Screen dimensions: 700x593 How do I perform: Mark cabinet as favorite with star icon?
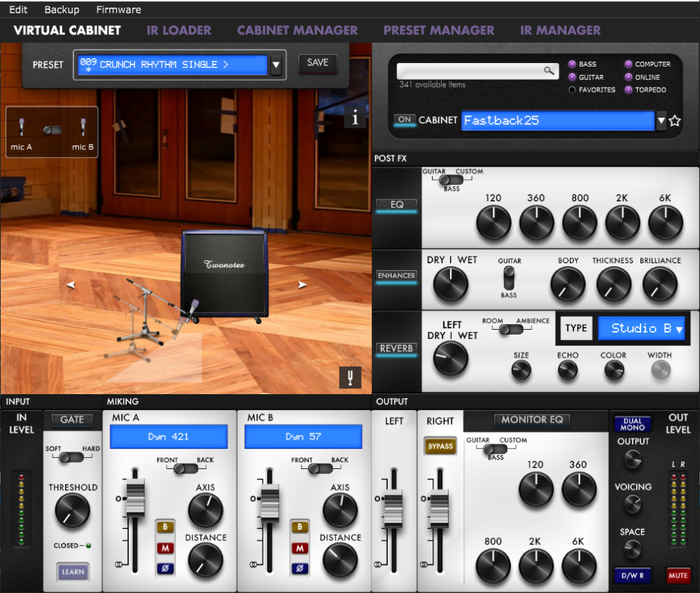[x=675, y=120]
